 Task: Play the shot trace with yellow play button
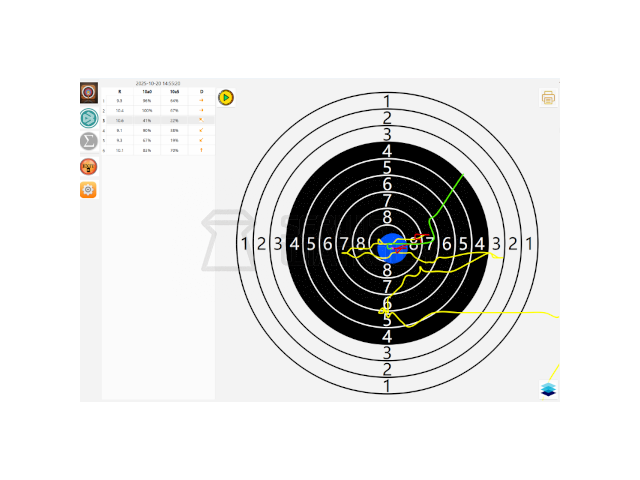click(226, 98)
